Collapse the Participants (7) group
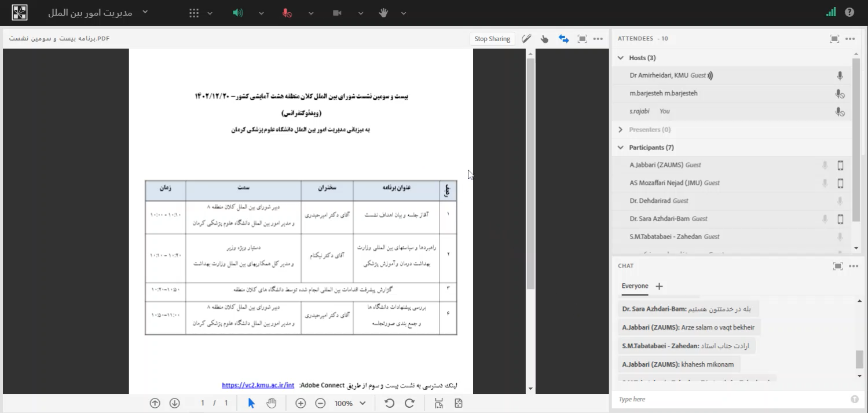868x413 pixels. 621,148
